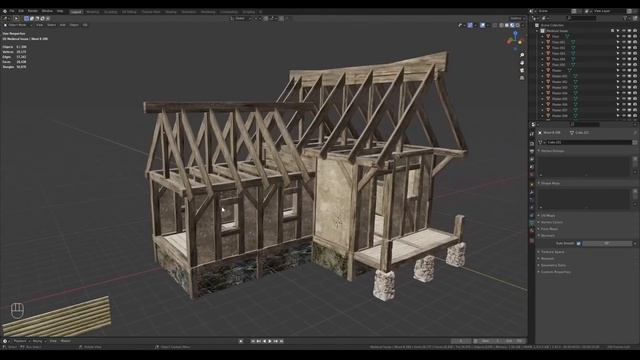Click the current frame field in timeline

(x=461, y=341)
